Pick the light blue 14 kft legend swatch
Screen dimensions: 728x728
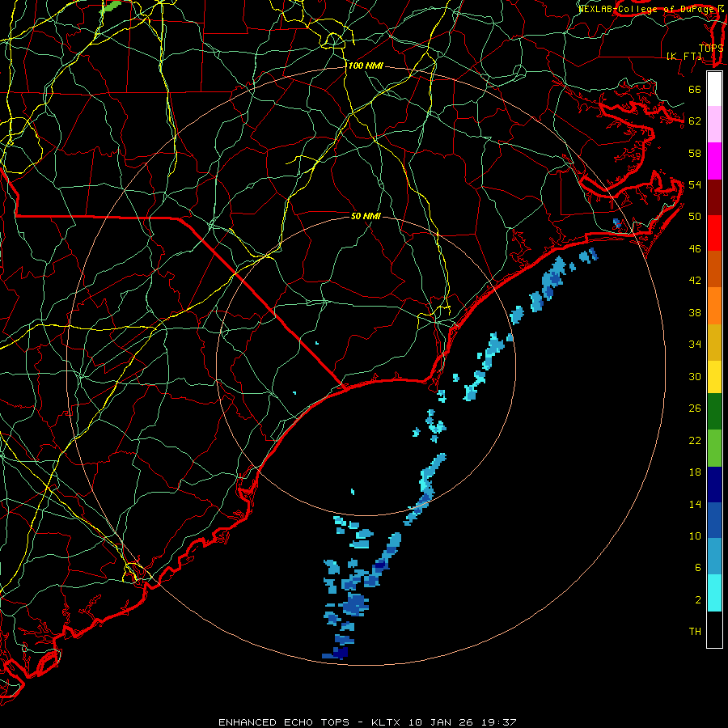[x=714, y=557]
